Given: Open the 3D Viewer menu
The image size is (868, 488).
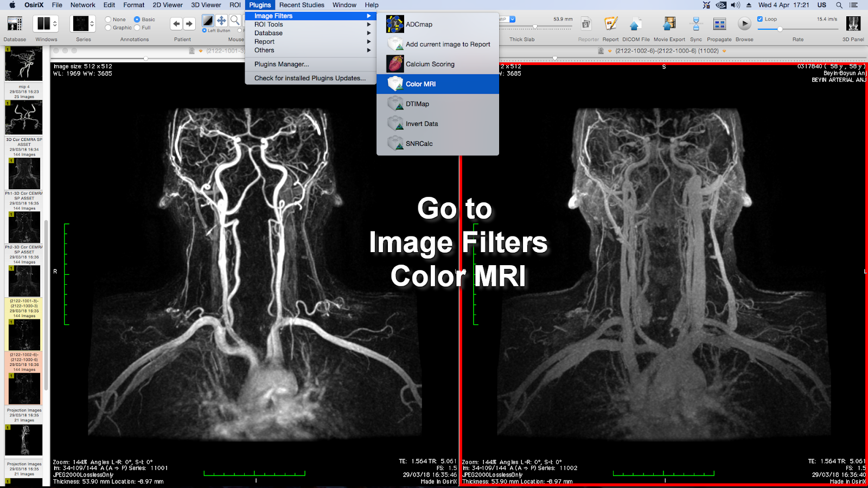Looking at the screenshot, I should (x=205, y=5).
